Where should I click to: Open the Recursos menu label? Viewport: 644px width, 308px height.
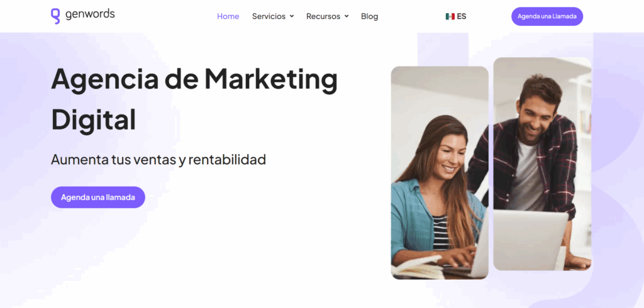click(x=323, y=16)
